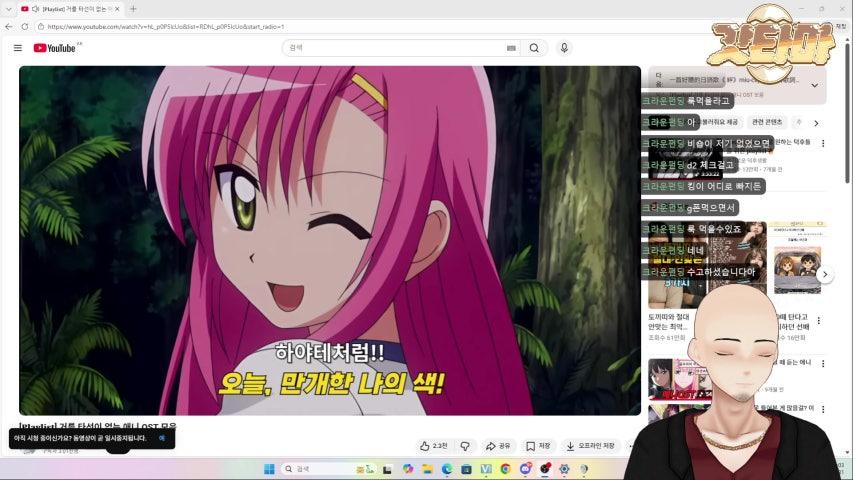This screenshot has width=853, height=480.
Task: Open the Discord-like purple icon on taskbar
Action: pos(525,469)
